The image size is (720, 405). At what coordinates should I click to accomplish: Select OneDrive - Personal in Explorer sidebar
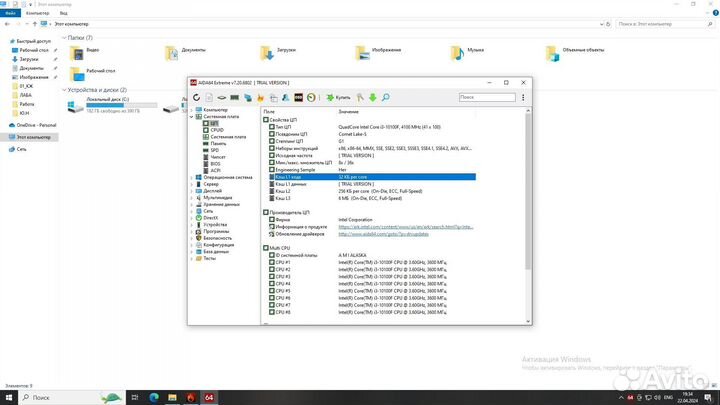pos(32,125)
